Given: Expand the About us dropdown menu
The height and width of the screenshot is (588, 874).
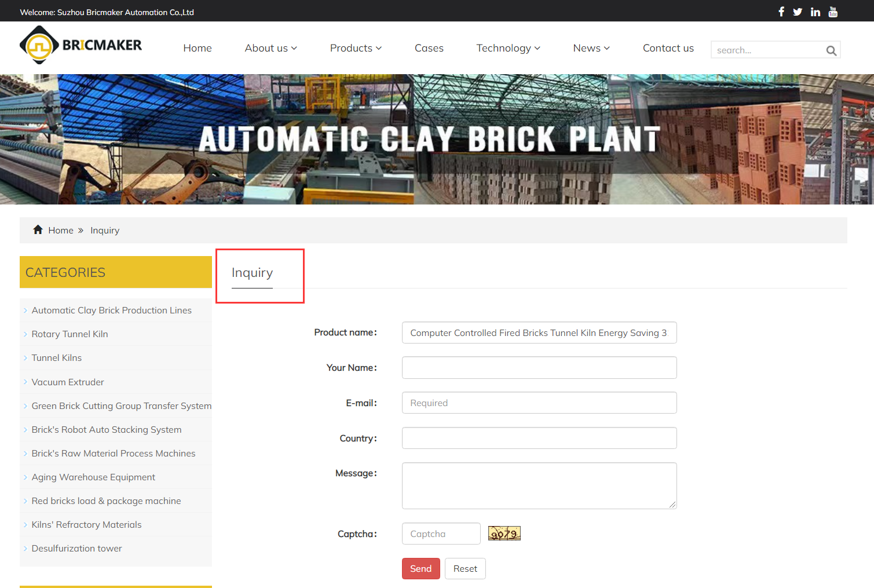Looking at the screenshot, I should [x=270, y=48].
